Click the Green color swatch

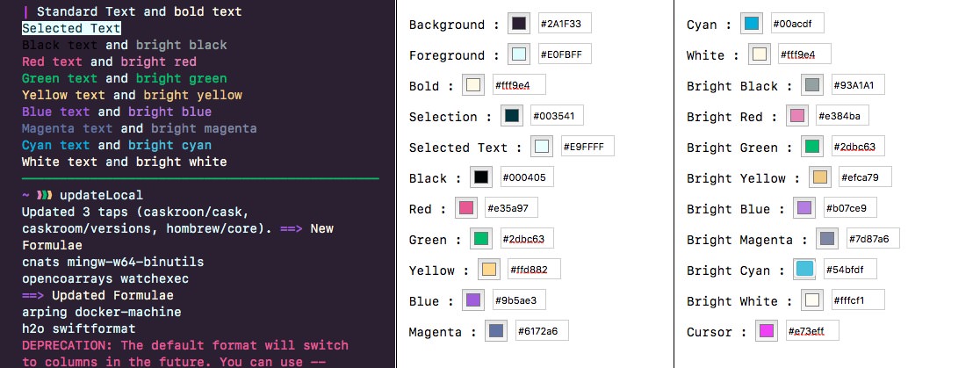[481, 239]
